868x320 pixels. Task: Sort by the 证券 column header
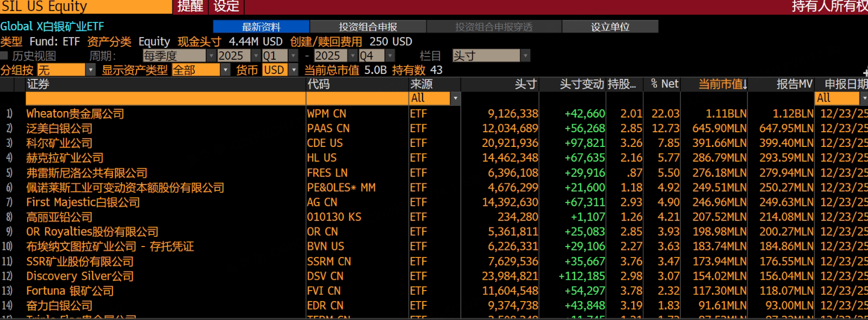pos(165,84)
